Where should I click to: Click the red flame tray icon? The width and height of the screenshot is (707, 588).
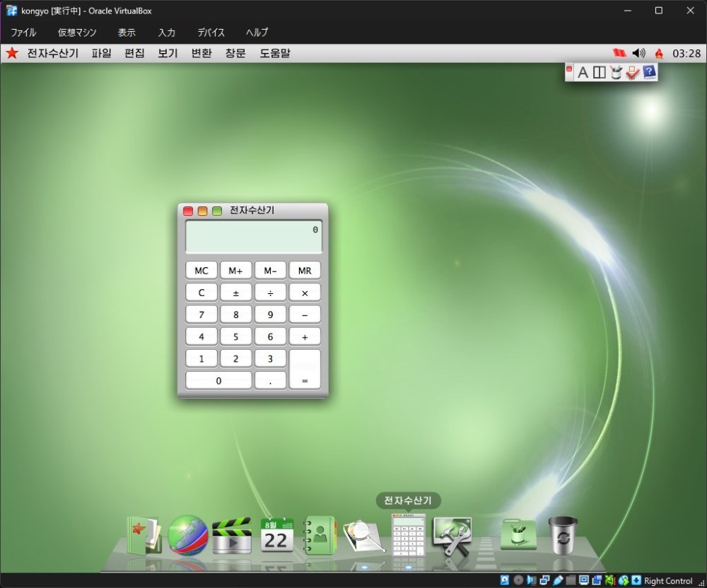click(659, 54)
